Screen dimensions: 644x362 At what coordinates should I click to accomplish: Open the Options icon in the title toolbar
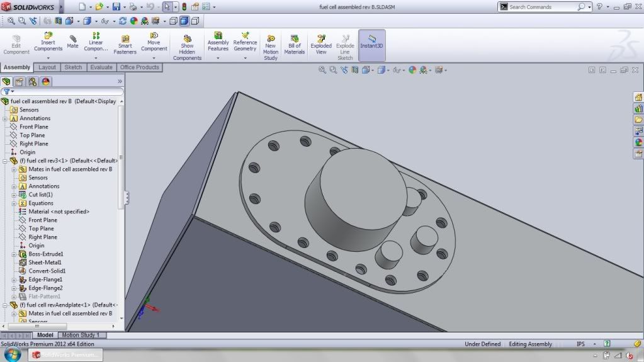pos(206,6)
